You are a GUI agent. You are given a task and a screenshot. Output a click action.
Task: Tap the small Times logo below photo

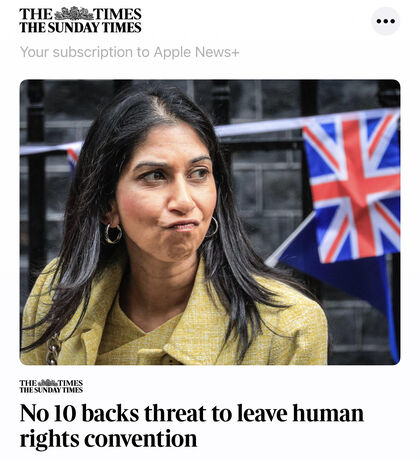(51, 386)
